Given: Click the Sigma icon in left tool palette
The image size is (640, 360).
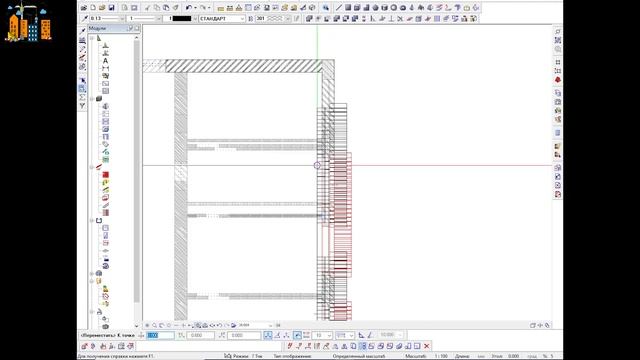Looking at the screenshot, I should [82, 97].
